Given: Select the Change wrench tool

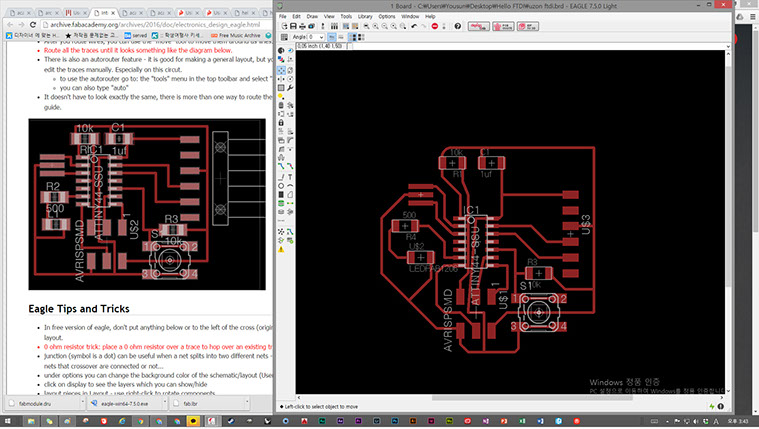Looking at the screenshot, I should tap(290, 88).
